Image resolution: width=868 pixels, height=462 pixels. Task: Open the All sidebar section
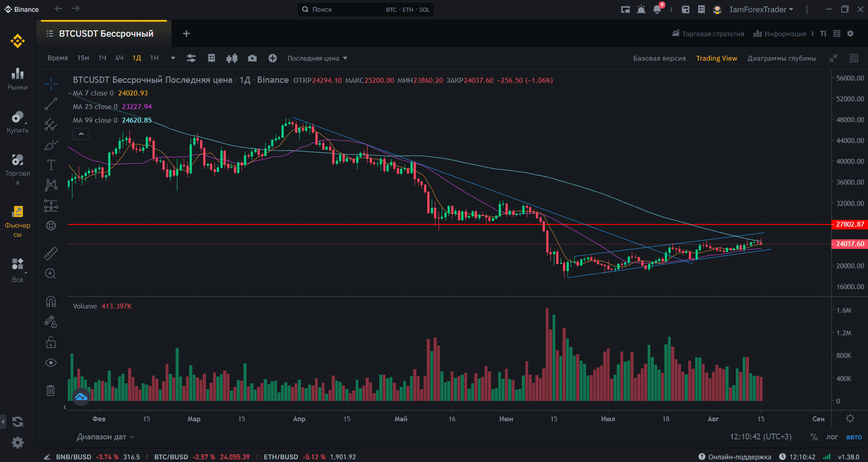coord(18,270)
